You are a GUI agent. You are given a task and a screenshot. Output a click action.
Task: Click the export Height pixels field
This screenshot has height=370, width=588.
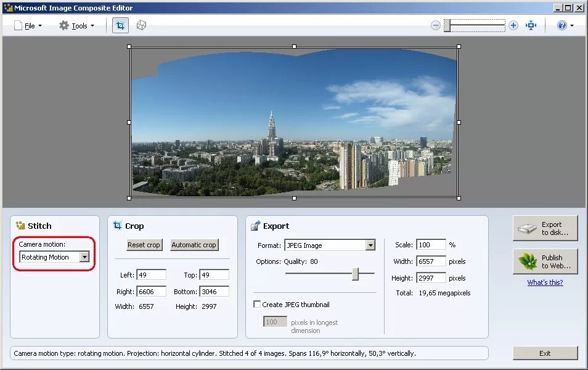coord(431,278)
